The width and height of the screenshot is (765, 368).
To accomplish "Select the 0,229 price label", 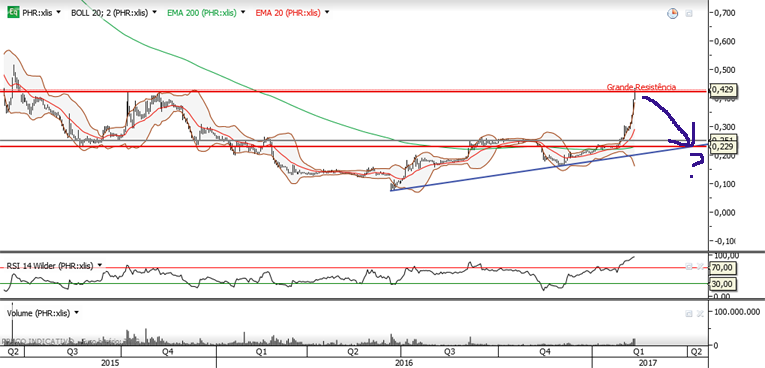I will pos(724,146).
